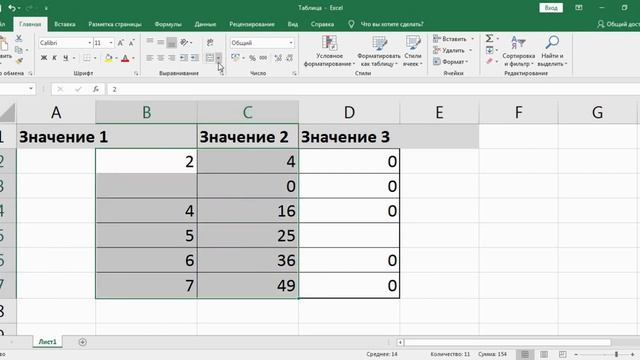
Task: Click the Undo arrow in the title bar
Action: click(x=12, y=8)
